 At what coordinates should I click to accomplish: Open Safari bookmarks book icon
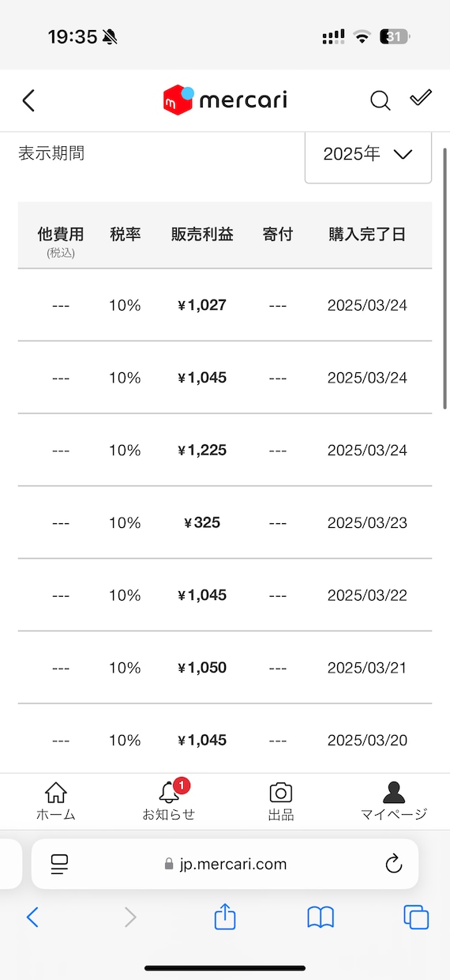point(321,917)
